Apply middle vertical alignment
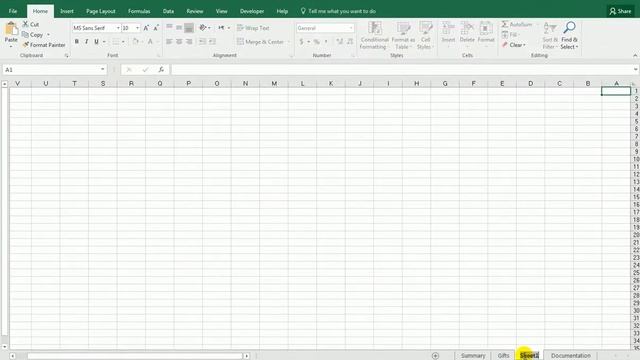 pos(179,27)
